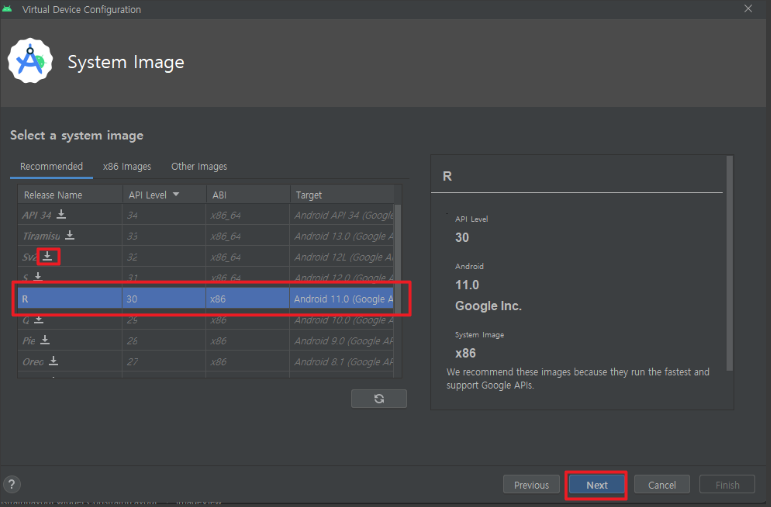Click the Pie release name text

pos(29,340)
